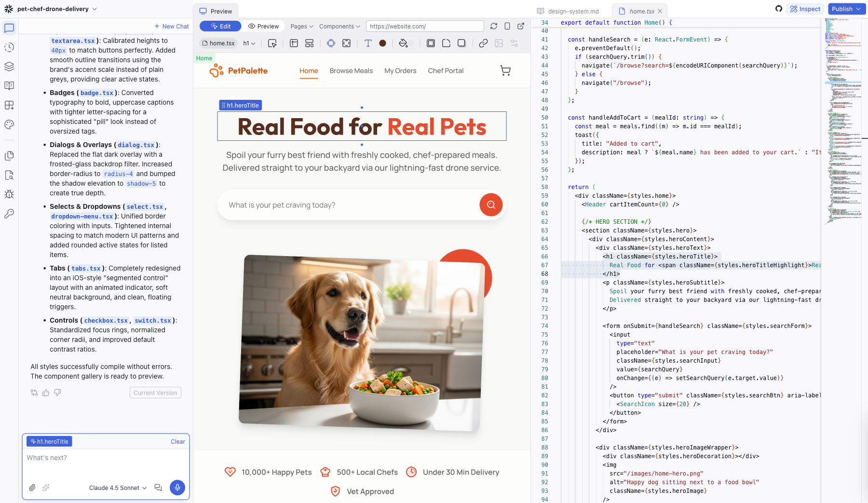Viewport: 868px width, 503px height.
Task: Open the Components dropdown
Action: pyautogui.click(x=339, y=26)
